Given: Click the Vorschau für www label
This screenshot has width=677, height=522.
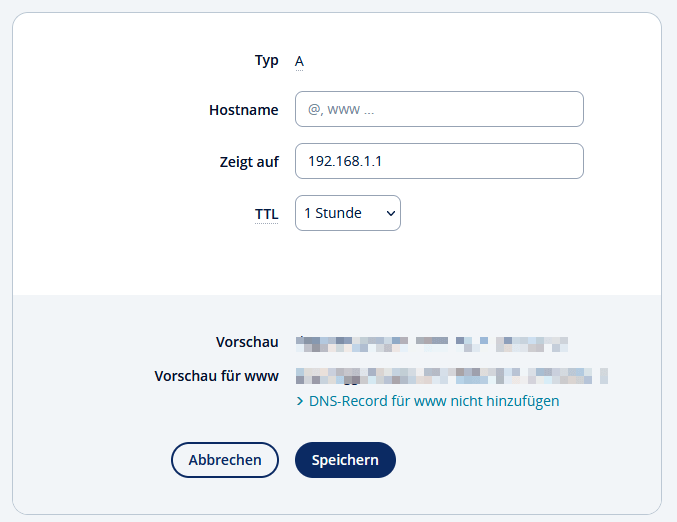Looking at the screenshot, I should [x=216, y=376].
